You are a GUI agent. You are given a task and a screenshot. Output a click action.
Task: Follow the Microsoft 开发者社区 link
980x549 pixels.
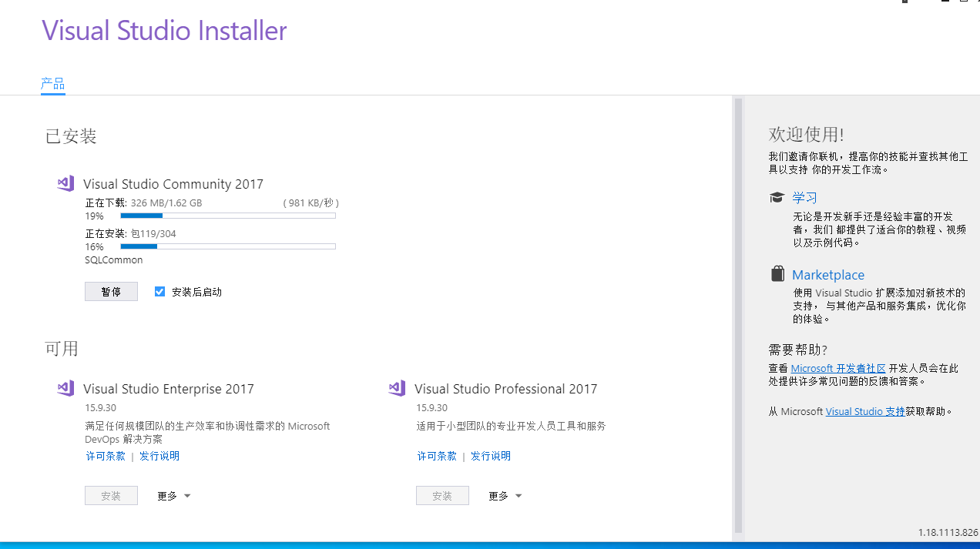pyautogui.click(x=837, y=367)
